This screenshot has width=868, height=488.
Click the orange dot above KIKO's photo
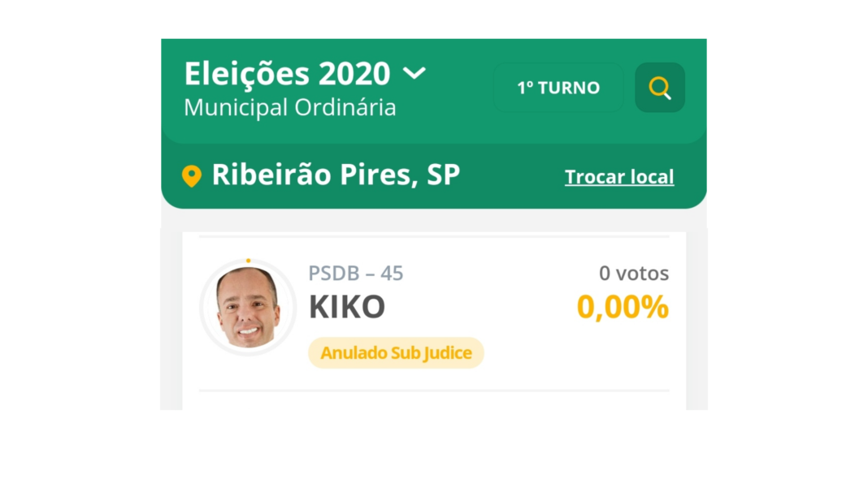pos(248,261)
